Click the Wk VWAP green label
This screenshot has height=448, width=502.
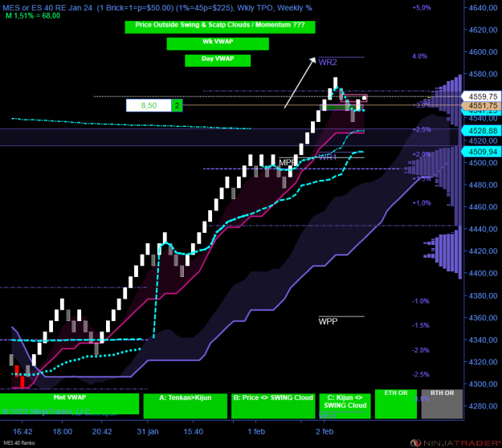coord(218,43)
